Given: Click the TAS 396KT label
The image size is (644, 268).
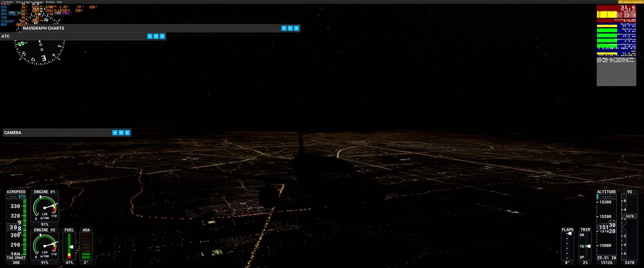Looking at the screenshot, I should (16, 258).
